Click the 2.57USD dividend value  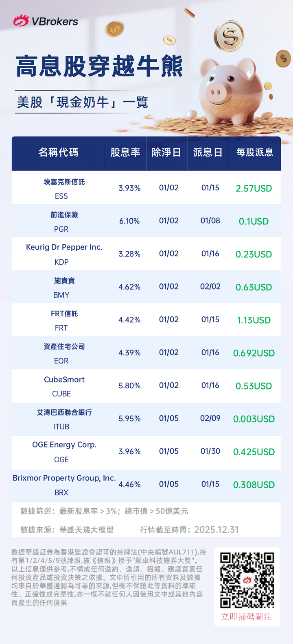(x=254, y=188)
